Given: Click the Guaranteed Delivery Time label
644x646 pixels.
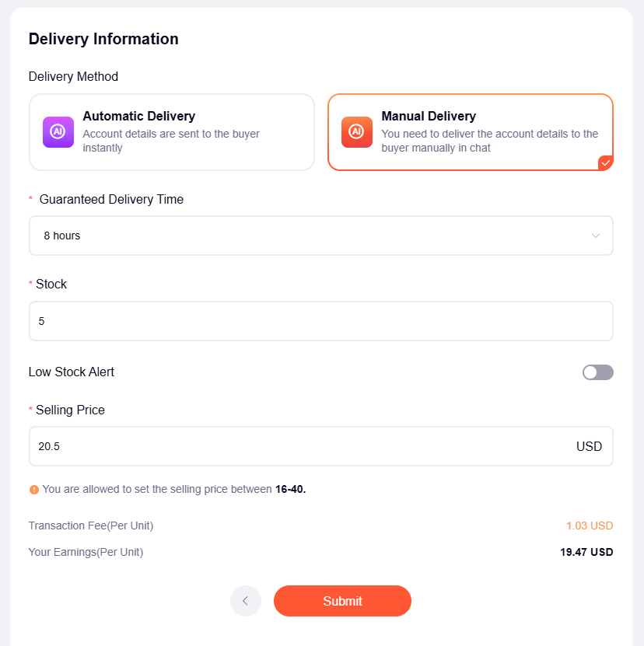Looking at the screenshot, I should pyautogui.click(x=111, y=200).
